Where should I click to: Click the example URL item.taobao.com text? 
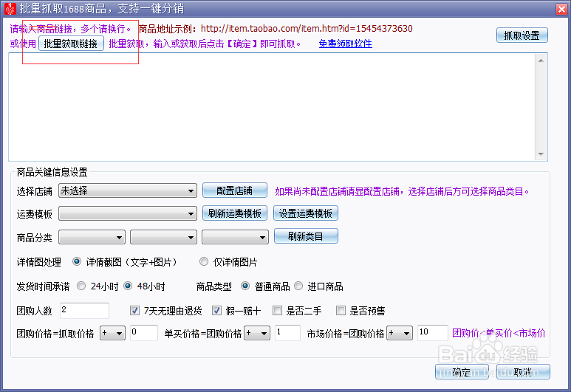point(307,29)
